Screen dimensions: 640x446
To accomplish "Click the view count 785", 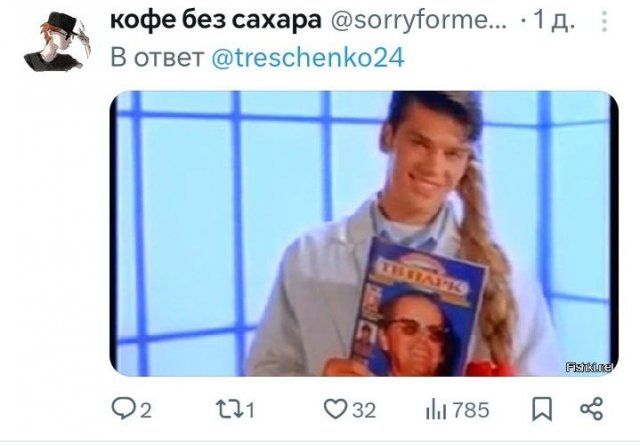I will click(471, 410).
